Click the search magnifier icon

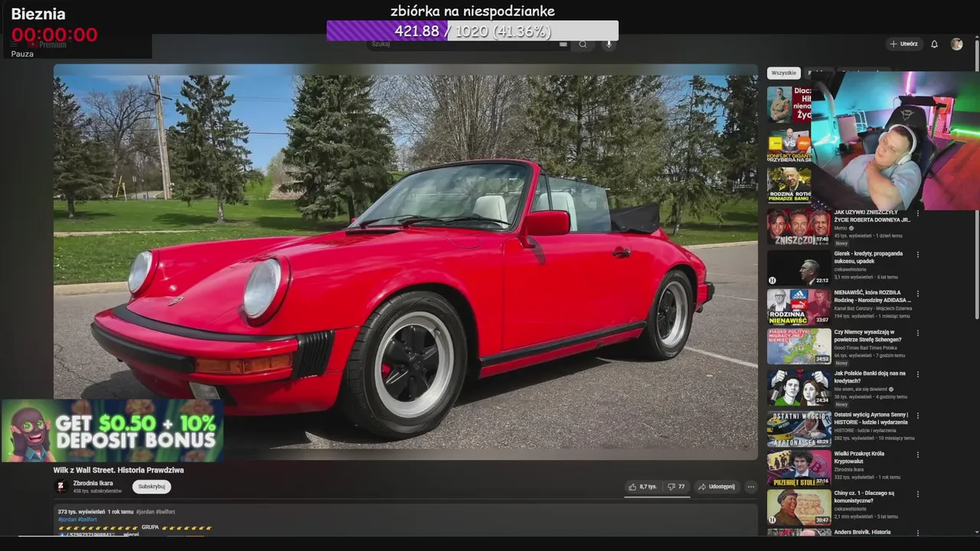[x=583, y=44]
